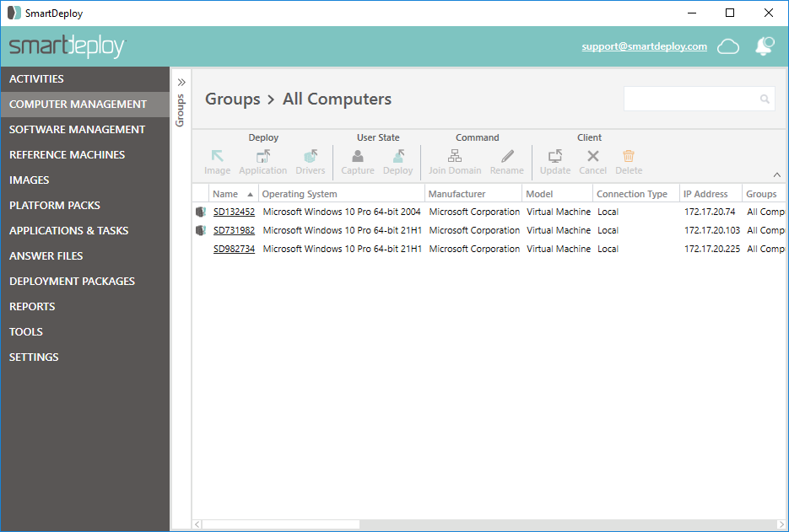Click the Delete trash icon

tap(629, 156)
